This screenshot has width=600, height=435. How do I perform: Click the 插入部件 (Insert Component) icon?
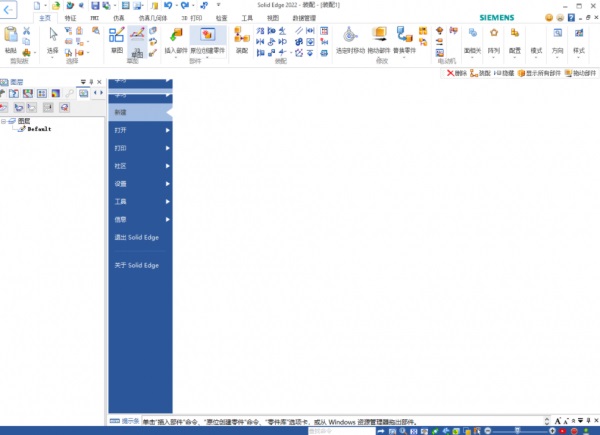click(176, 36)
